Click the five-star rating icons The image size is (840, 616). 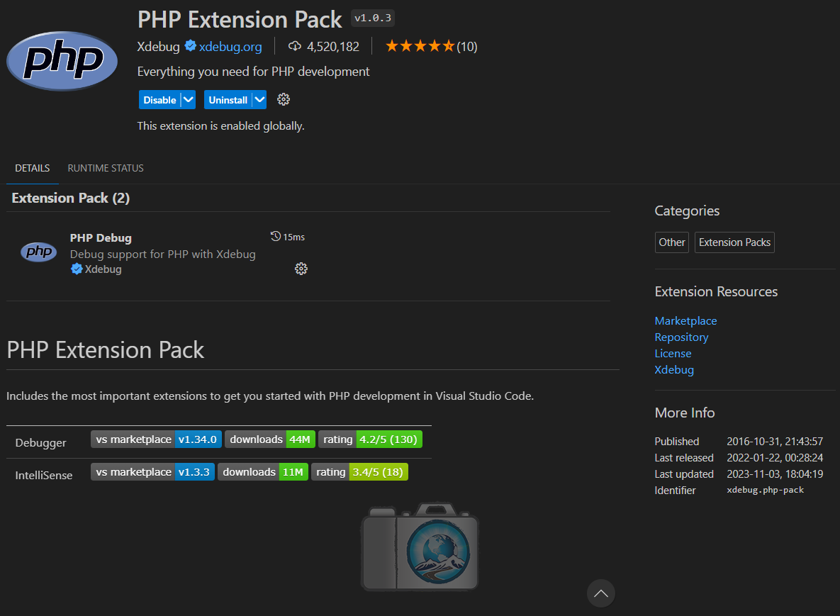(420, 46)
